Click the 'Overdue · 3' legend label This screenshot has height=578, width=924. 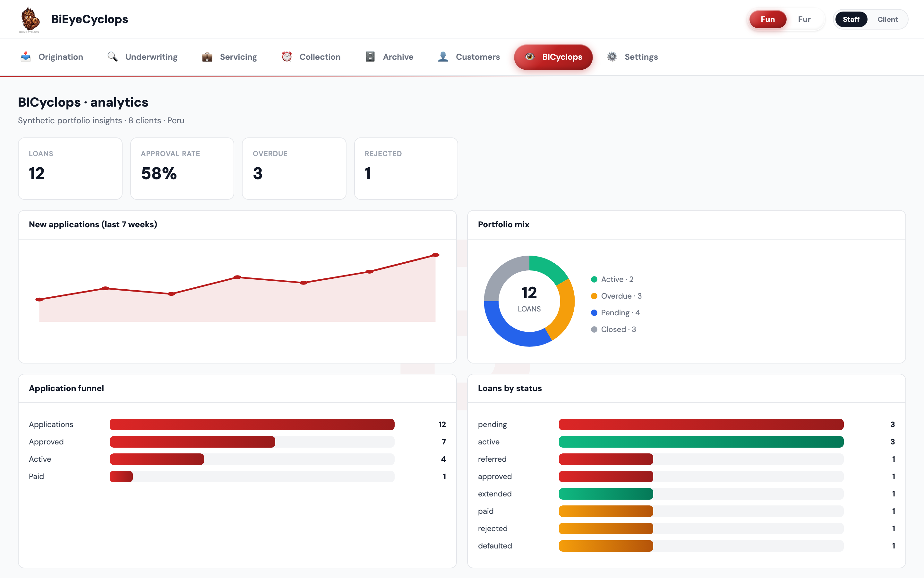[x=621, y=296]
